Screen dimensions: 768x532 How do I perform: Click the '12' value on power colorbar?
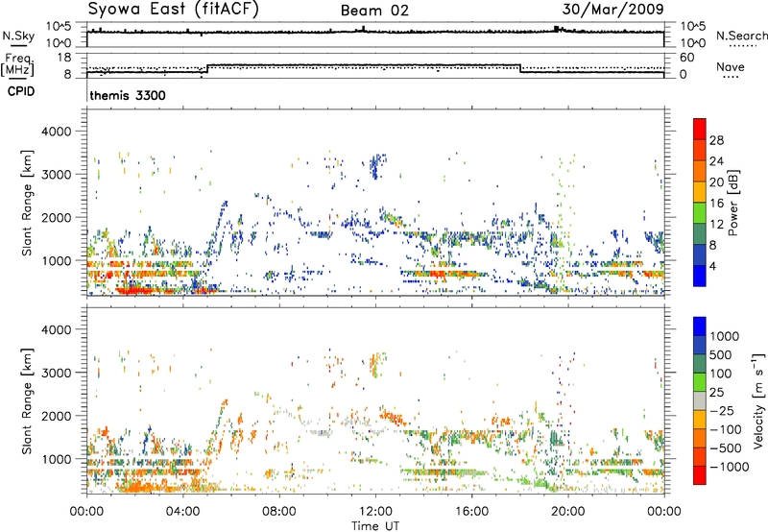pos(716,225)
